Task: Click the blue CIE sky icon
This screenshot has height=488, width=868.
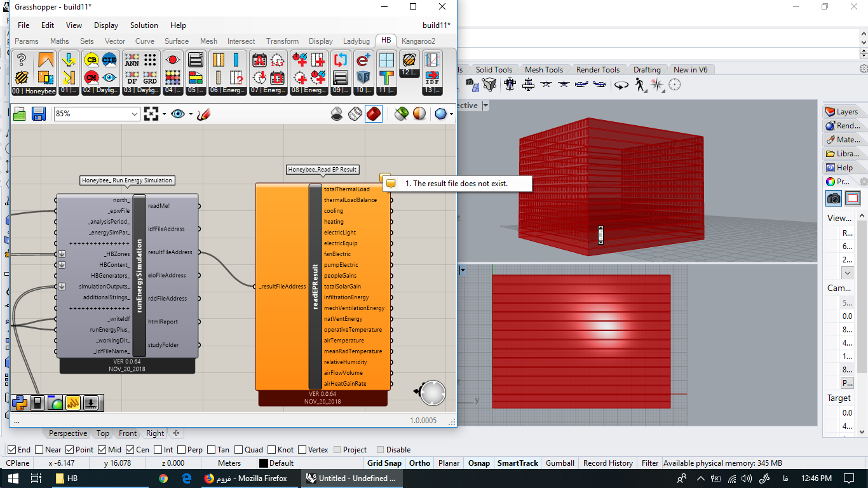Action: 109,60
